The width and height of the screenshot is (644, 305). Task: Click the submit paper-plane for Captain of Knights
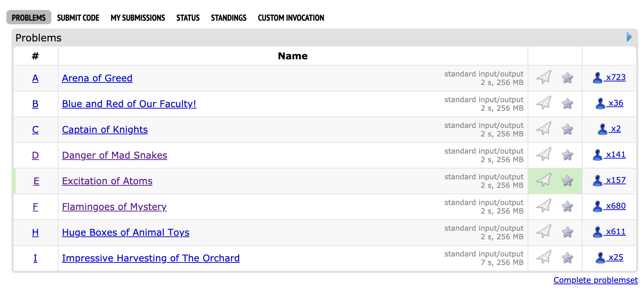coord(544,129)
